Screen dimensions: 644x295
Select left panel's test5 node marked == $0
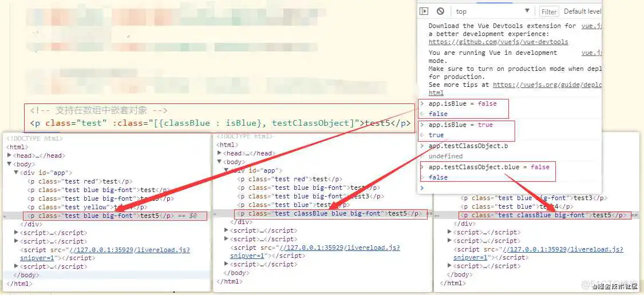pos(112,216)
